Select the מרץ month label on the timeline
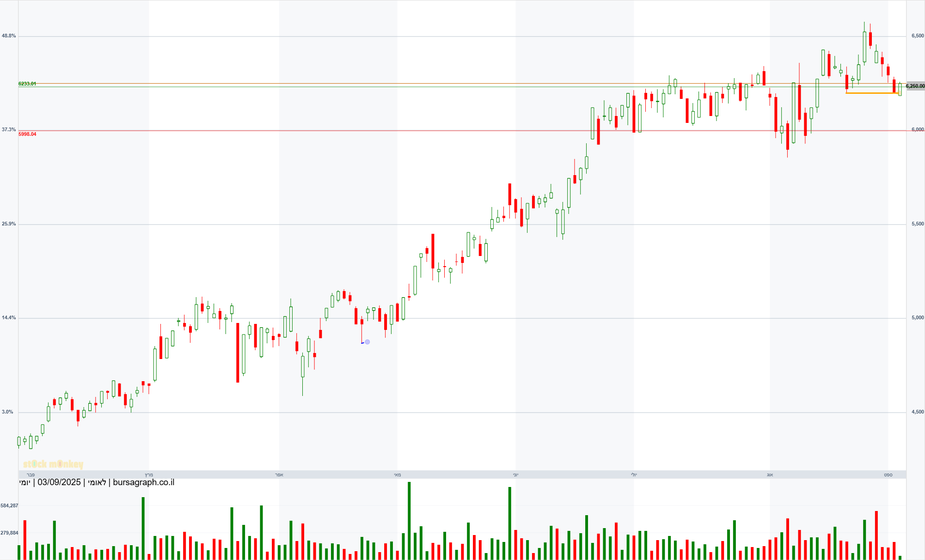The image size is (925, 560). (149, 475)
